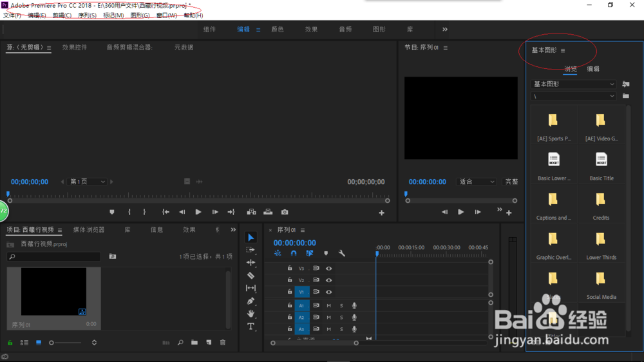
Task: Delete selected item with trash icon
Action: [x=223, y=342]
